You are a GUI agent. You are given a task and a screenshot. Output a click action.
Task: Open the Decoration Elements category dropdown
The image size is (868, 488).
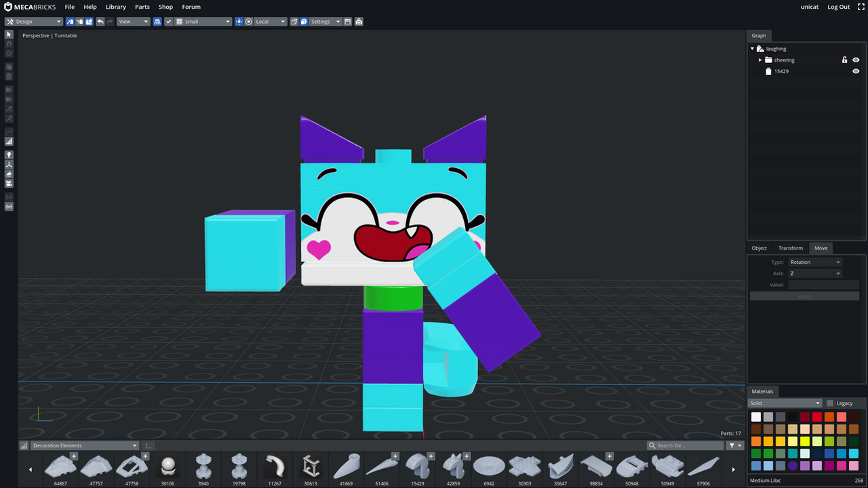tap(85, 445)
